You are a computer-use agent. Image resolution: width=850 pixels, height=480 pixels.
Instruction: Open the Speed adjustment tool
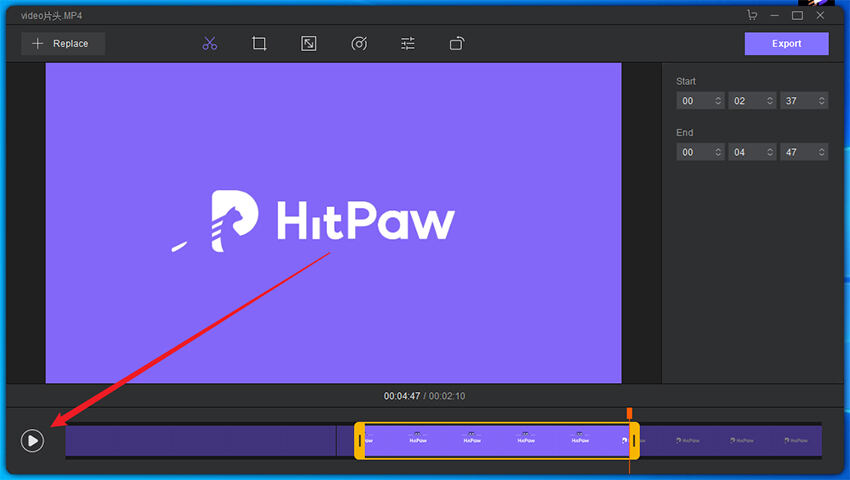(359, 43)
